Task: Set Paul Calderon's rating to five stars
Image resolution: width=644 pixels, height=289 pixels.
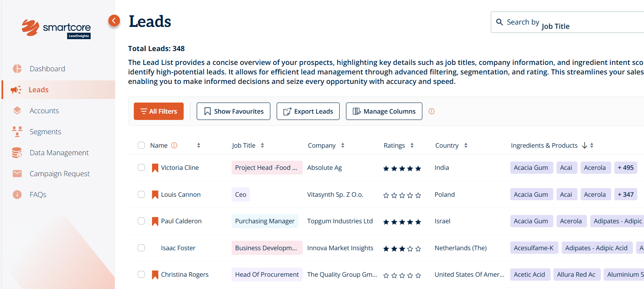Action: coord(418,222)
